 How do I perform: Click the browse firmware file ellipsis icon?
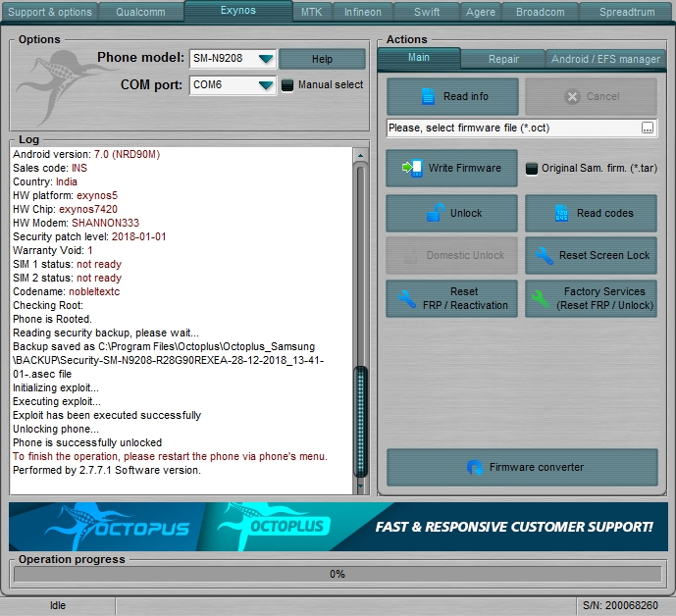[648, 128]
